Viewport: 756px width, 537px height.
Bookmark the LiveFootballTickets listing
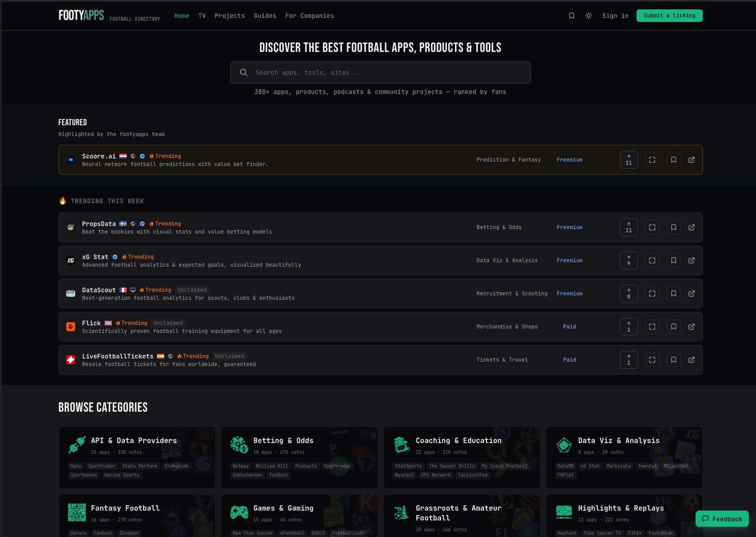(x=673, y=360)
